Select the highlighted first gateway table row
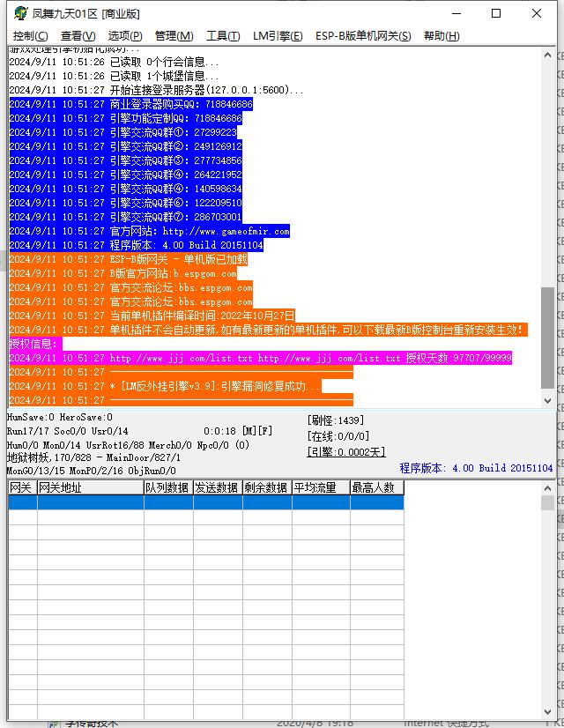 [206, 502]
